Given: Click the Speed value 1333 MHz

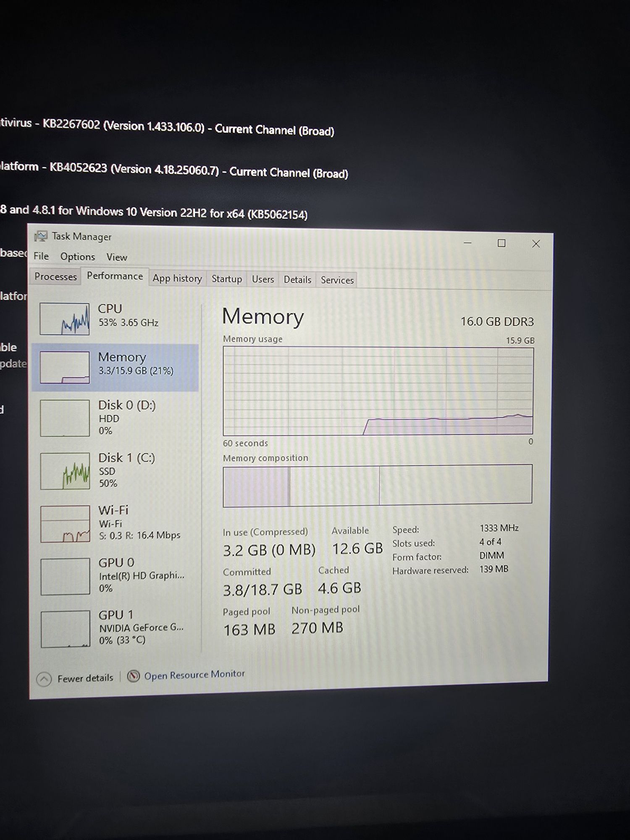Looking at the screenshot, I should (x=499, y=528).
